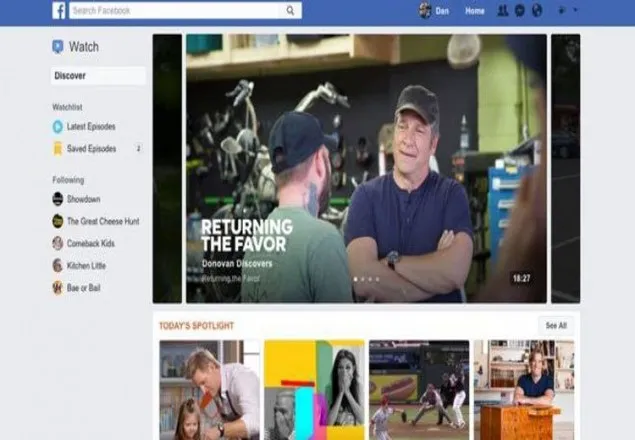Expand the account dropdown arrow
The width and height of the screenshot is (635, 440).
click(x=576, y=10)
